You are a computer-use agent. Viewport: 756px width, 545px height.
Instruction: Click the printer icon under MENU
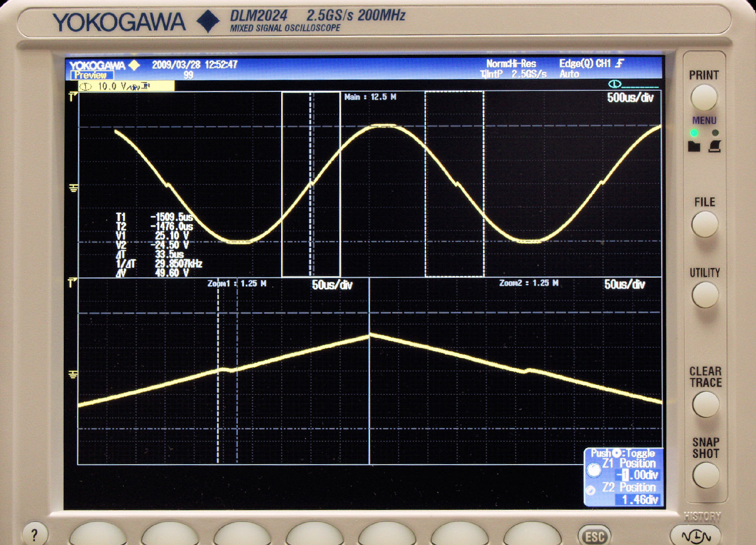pos(715,147)
